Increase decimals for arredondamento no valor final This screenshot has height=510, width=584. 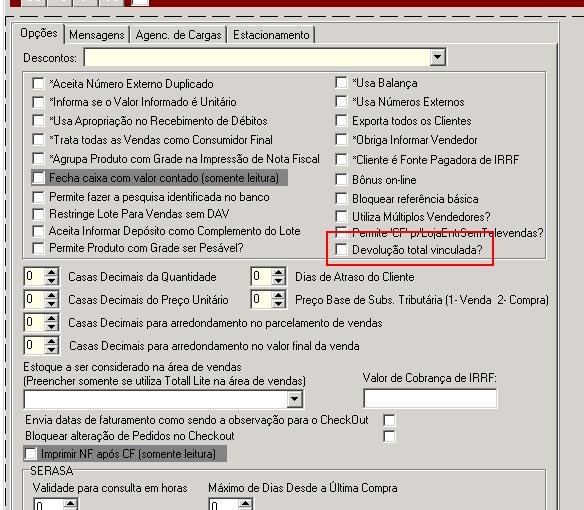pyautogui.click(x=51, y=341)
